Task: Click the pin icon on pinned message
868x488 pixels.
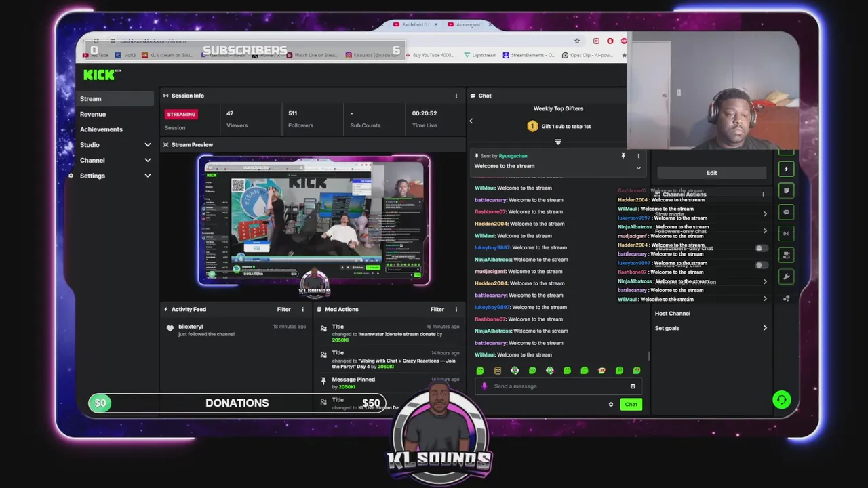Action: (x=623, y=156)
